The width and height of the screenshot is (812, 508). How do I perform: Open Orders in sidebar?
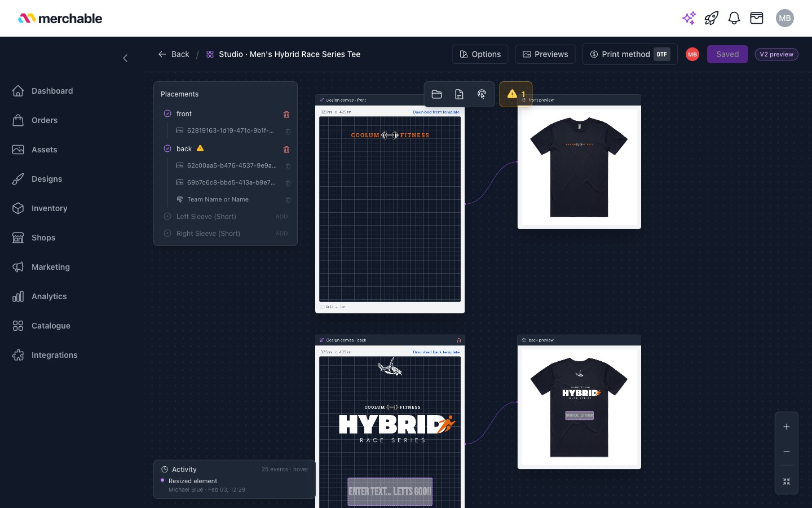coord(35,120)
